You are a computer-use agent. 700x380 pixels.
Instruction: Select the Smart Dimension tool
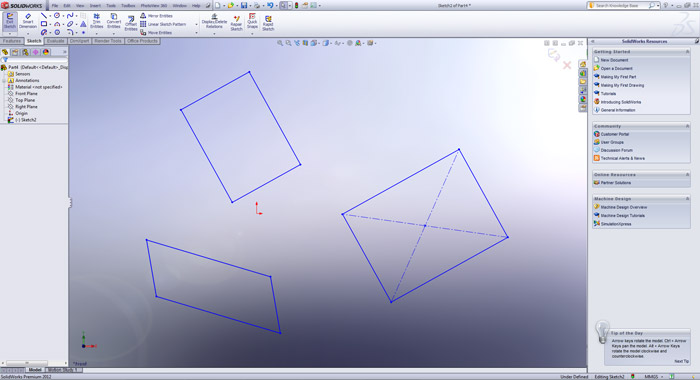pyautogui.click(x=28, y=21)
